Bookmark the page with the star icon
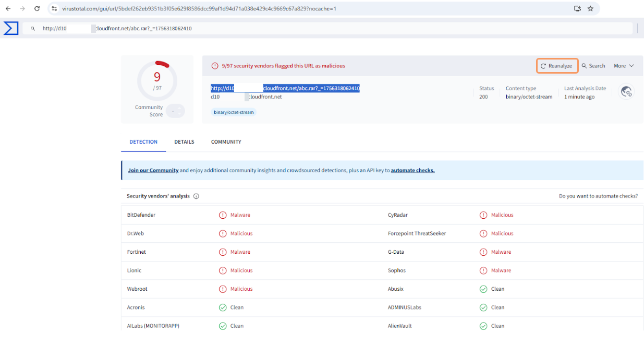 pyautogui.click(x=590, y=8)
